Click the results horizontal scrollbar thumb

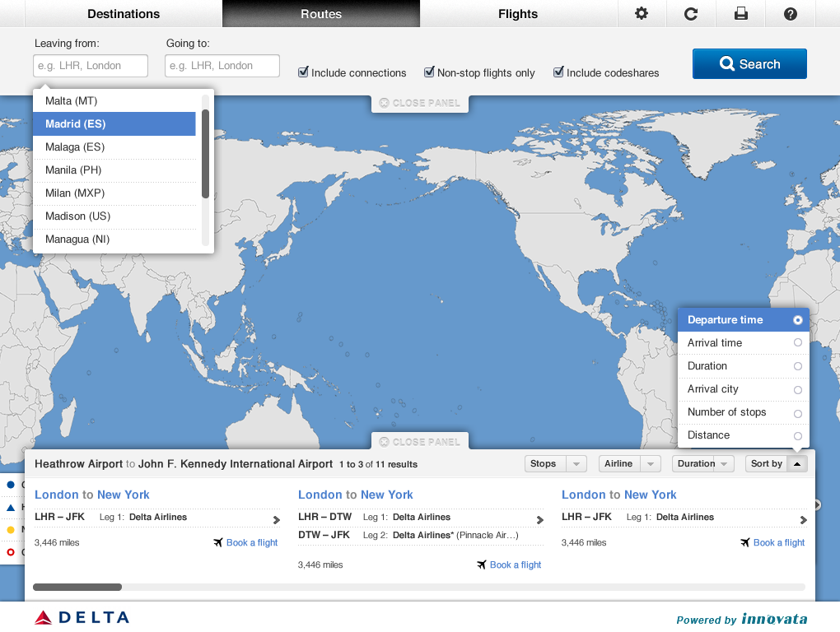[77, 587]
